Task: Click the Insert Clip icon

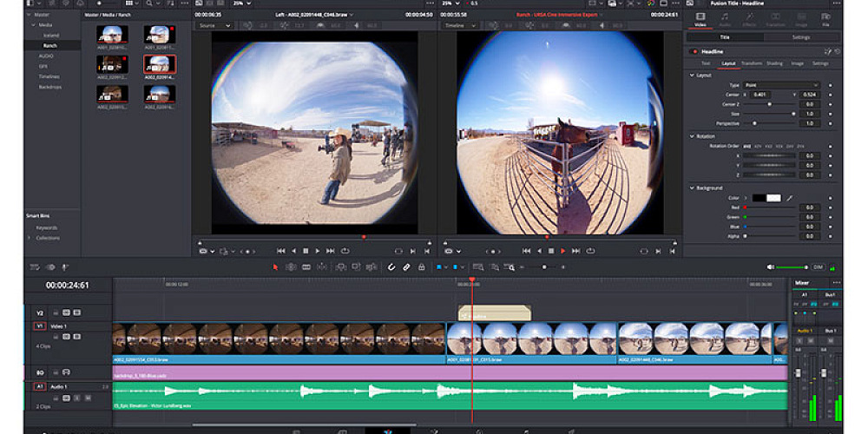Action: pos(341,266)
